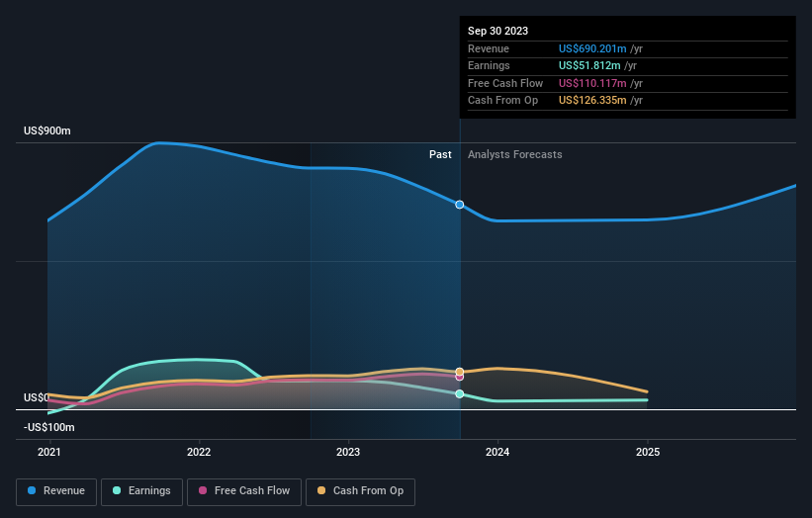Image resolution: width=812 pixels, height=518 pixels.
Task: Click the 2024 x-axis label
Action: 497,453
